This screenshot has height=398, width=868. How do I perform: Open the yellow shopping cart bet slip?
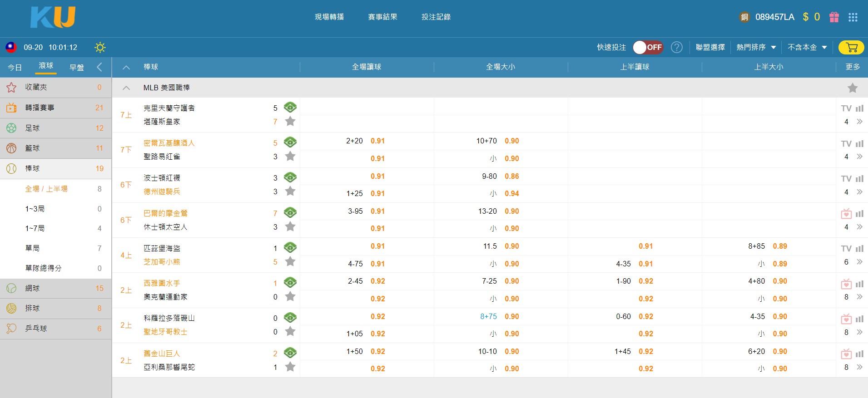[852, 48]
